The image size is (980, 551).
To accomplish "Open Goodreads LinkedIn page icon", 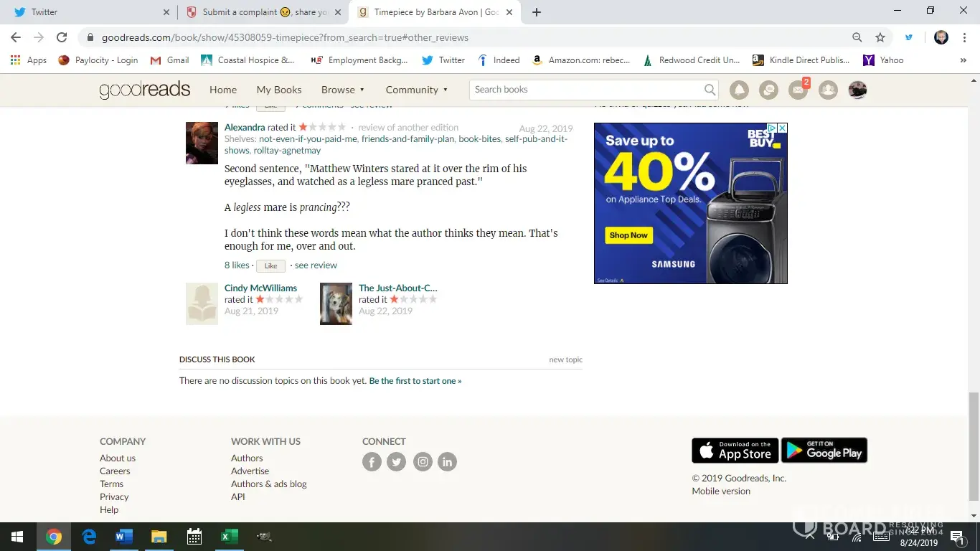I will [x=448, y=462].
